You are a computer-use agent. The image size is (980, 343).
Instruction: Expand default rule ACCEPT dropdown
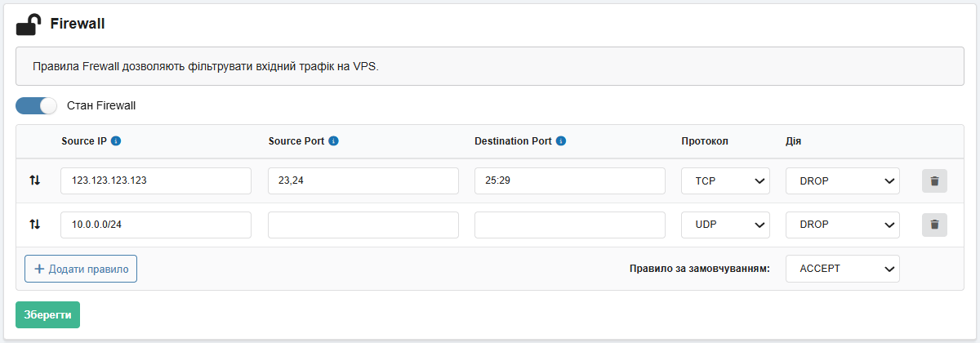(x=842, y=269)
